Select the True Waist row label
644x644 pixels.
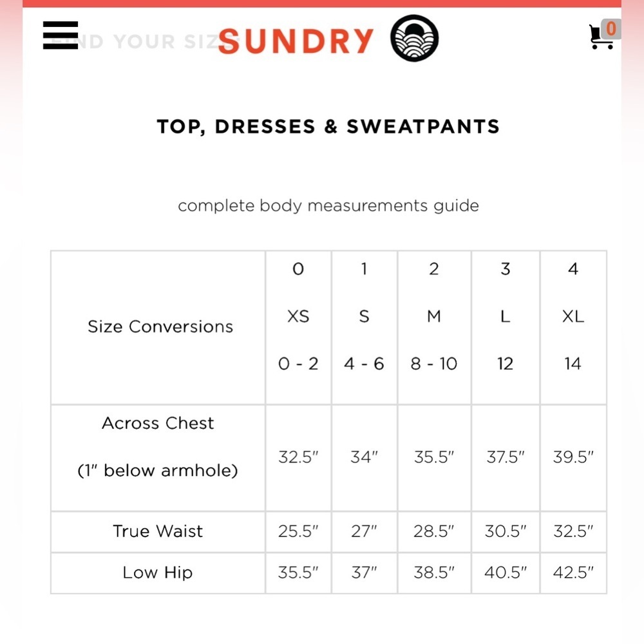pos(158,531)
